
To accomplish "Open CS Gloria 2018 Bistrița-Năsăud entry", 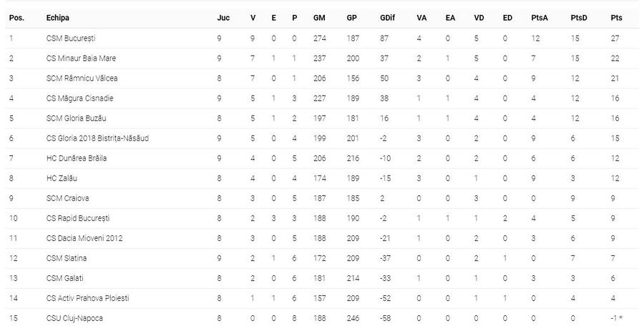I will 97,138.
